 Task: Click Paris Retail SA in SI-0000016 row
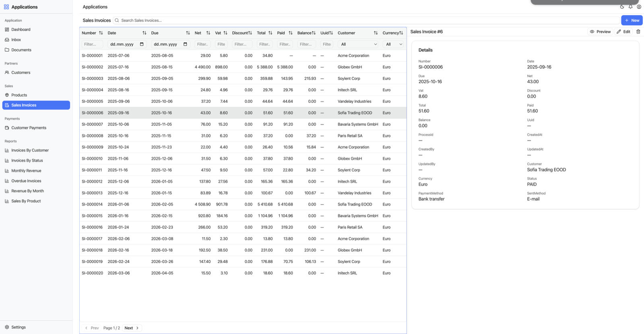click(x=350, y=227)
